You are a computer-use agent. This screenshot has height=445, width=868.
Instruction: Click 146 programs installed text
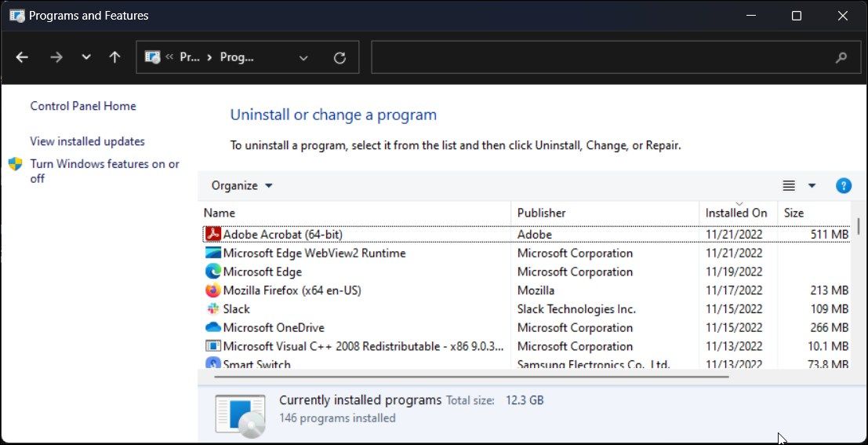337,418
